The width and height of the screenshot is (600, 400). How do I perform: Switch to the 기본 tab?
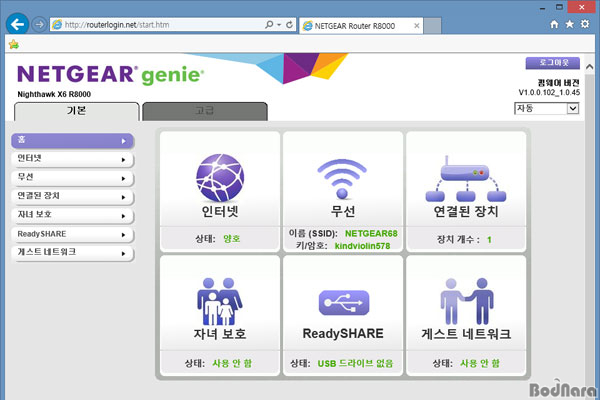(x=77, y=111)
